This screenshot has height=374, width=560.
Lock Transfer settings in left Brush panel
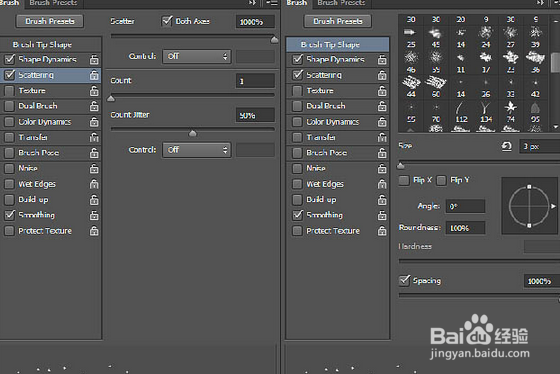coord(94,137)
